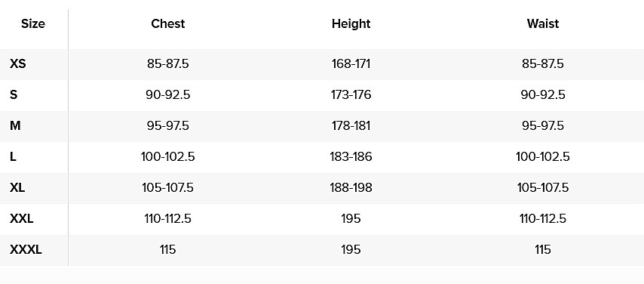Image resolution: width=644 pixels, height=284 pixels.
Task: Select the XXXL size row label
Action: tap(26, 249)
